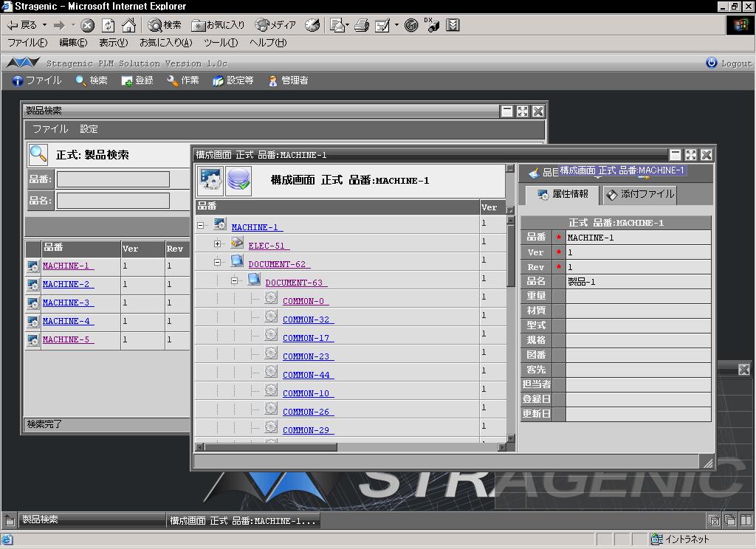
Task: Click the tree horizontal scrollbar thumb
Action: [x=272, y=447]
